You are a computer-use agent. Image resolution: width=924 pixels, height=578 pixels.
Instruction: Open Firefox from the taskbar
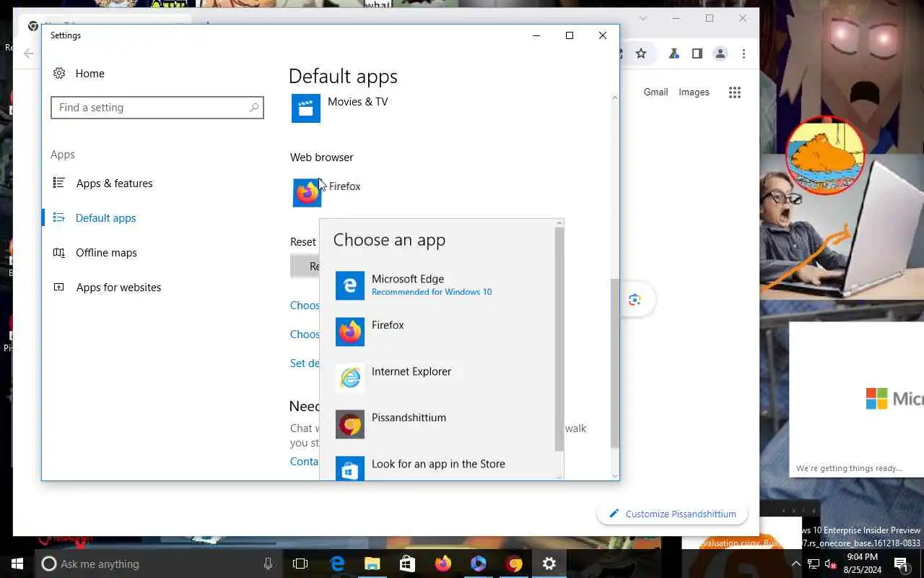click(x=443, y=564)
